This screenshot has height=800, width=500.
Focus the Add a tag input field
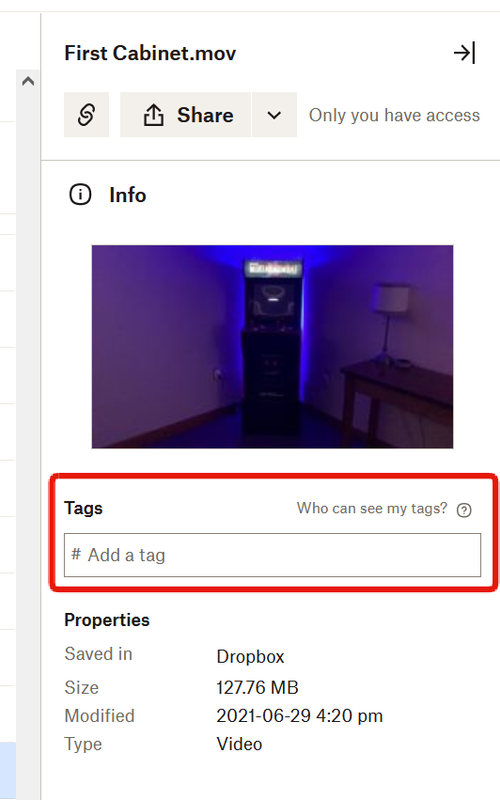(x=272, y=555)
